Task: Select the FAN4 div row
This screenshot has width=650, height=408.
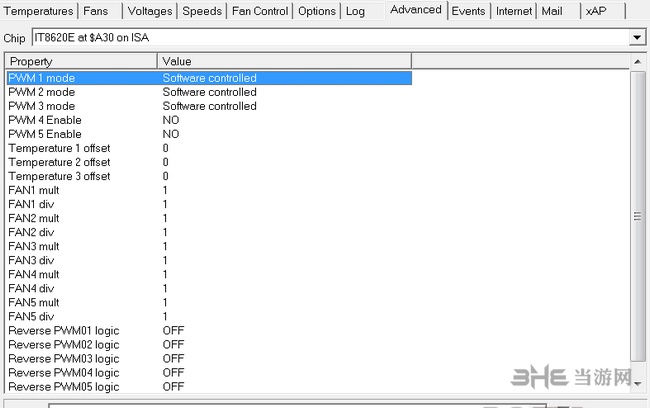Action: [209, 289]
